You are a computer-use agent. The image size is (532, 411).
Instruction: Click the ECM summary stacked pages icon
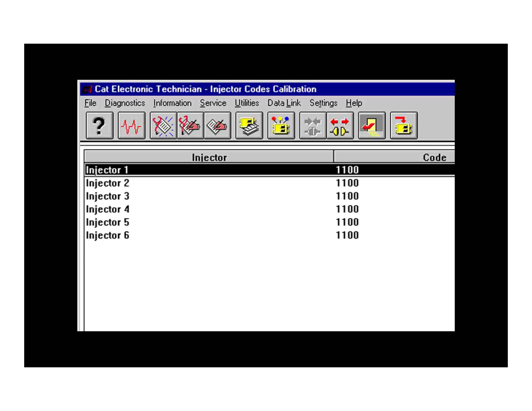point(249,126)
